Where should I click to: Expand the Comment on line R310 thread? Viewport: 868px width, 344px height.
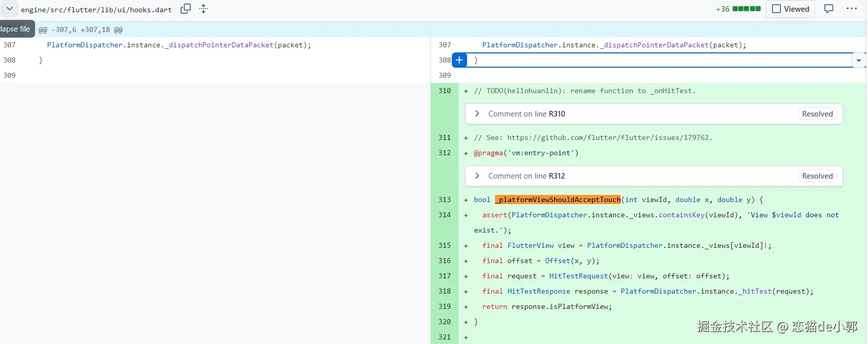[477, 114]
